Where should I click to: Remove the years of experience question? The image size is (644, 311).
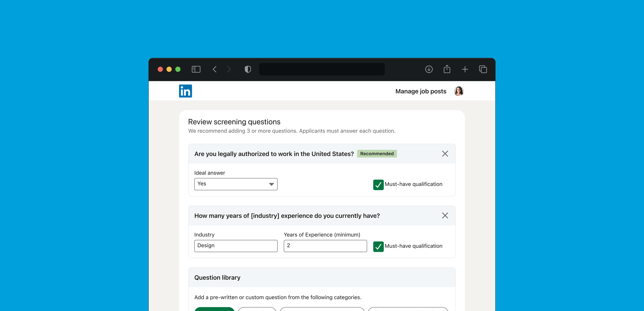point(445,216)
